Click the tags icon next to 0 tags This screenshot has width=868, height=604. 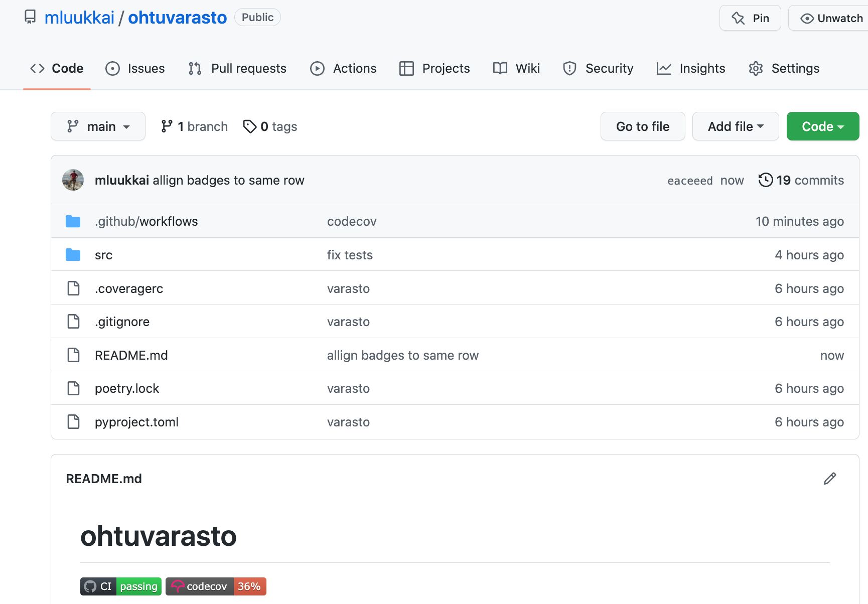249,126
